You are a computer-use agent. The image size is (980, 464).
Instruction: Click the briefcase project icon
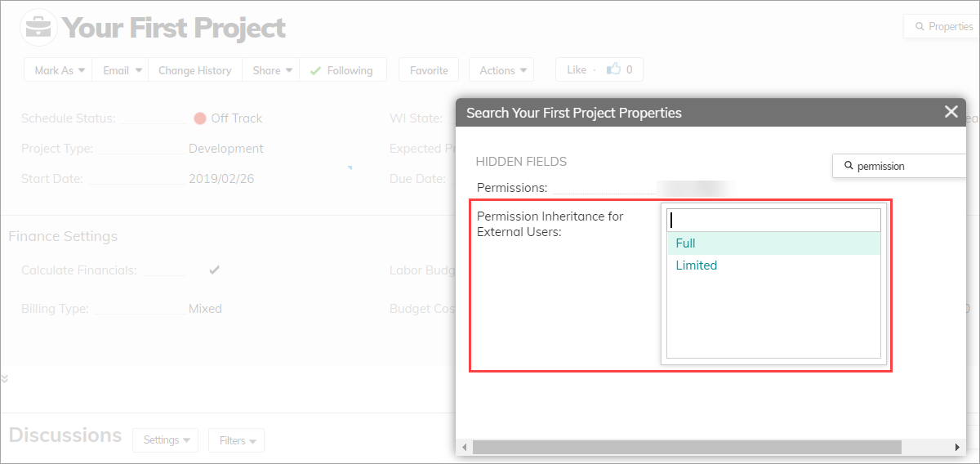click(38, 28)
